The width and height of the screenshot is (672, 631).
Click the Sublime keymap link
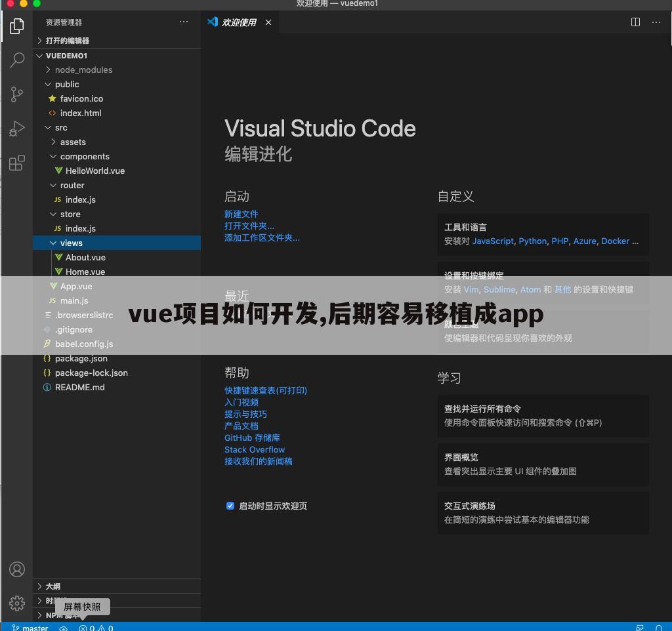[x=499, y=289]
